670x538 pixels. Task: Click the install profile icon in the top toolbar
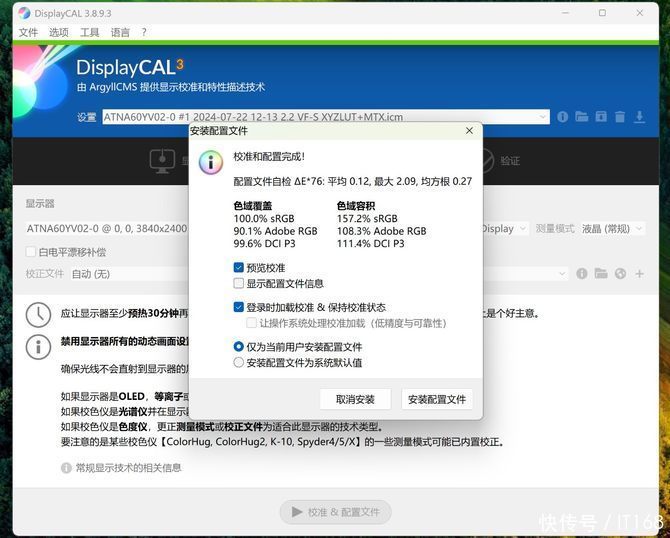click(600, 117)
